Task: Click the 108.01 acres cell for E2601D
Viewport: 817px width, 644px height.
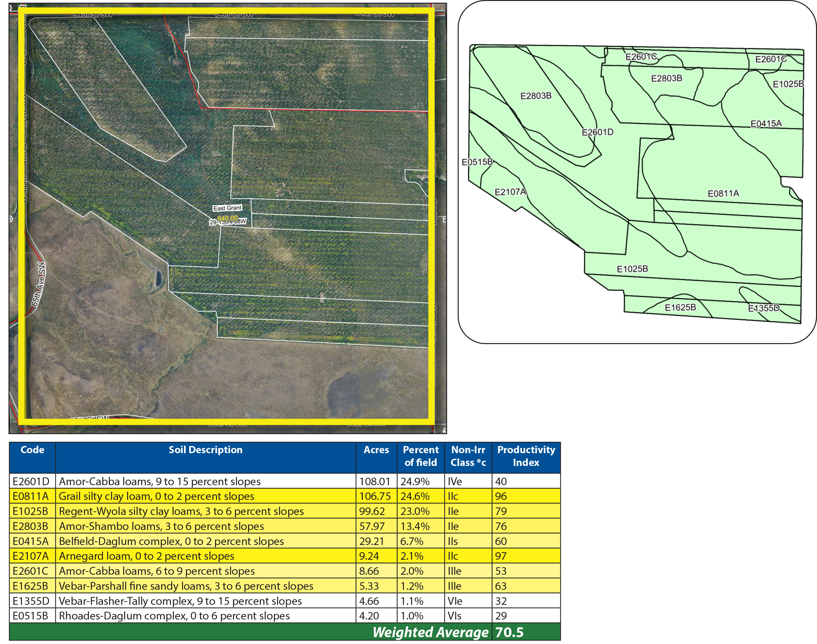Action: coord(375,482)
